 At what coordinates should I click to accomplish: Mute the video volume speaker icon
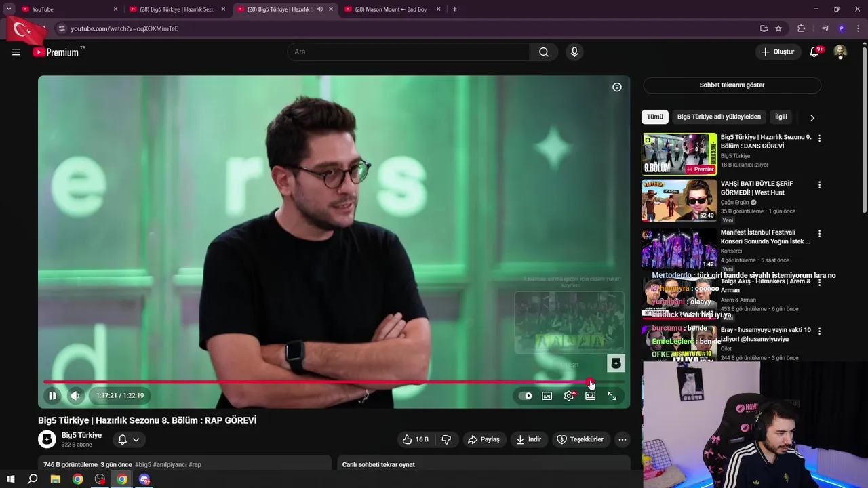75,396
